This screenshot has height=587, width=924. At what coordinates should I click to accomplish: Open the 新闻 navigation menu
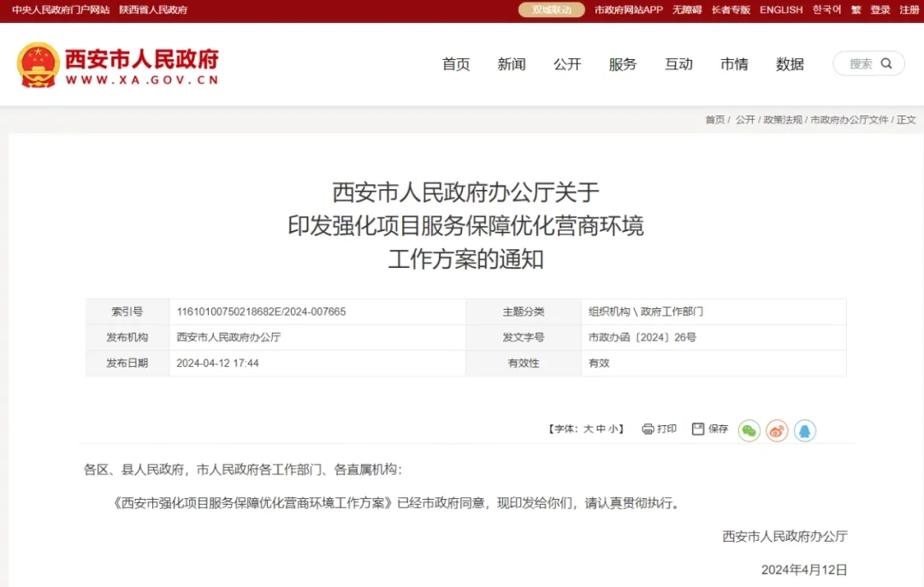(x=512, y=64)
